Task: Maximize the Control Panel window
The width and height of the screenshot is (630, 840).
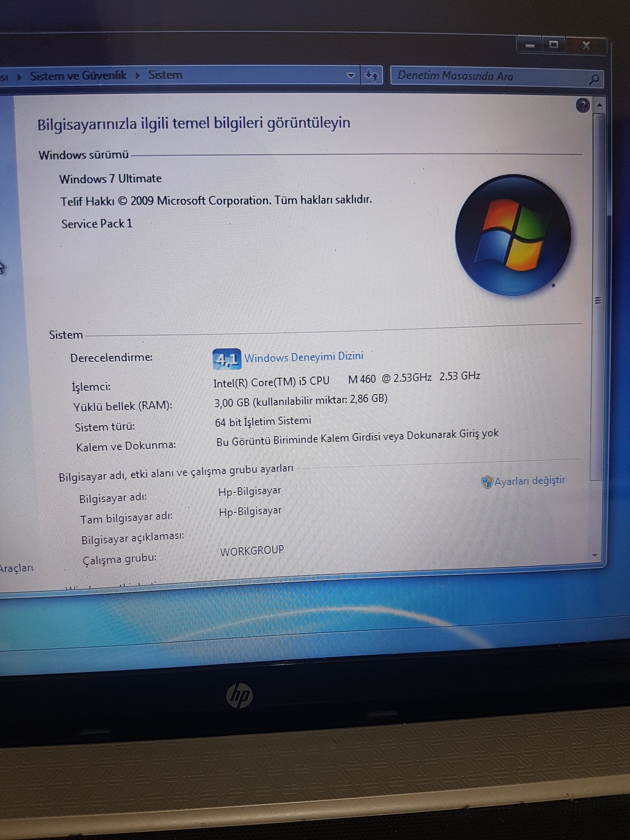Action: coord(554,44)
